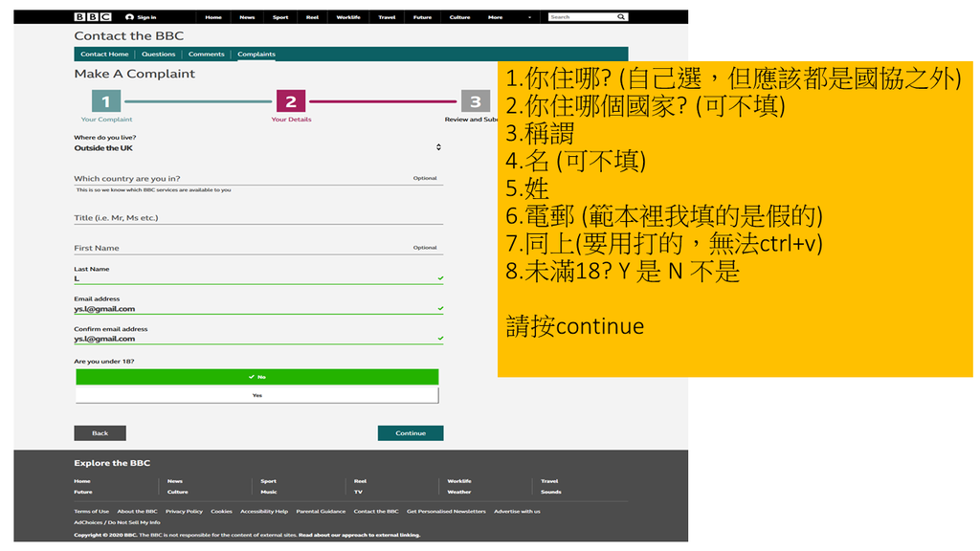Switch to the Questions tab
This screenshot has height=551, width=980.
pos(158,55)
